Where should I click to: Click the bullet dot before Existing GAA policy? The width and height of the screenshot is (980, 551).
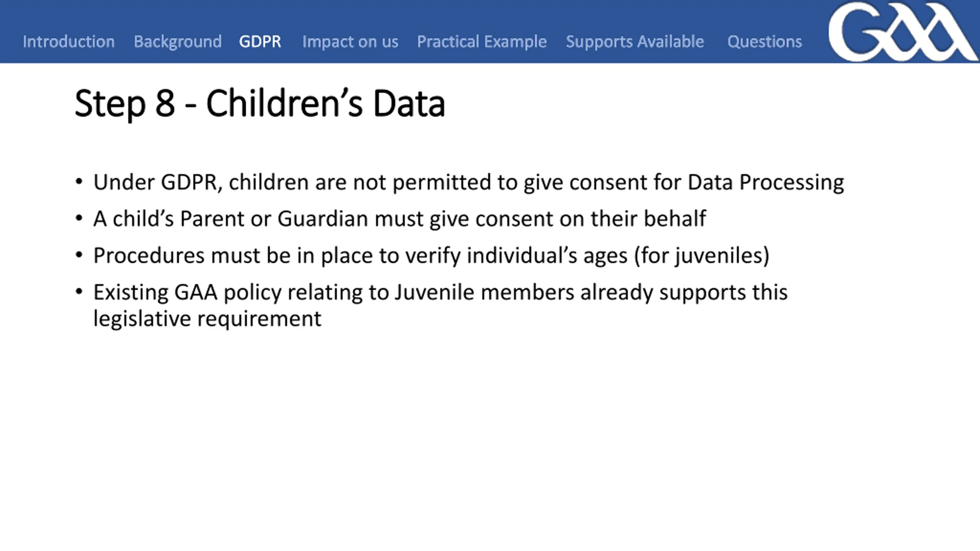pyautogui.click(x=79, y=292)
